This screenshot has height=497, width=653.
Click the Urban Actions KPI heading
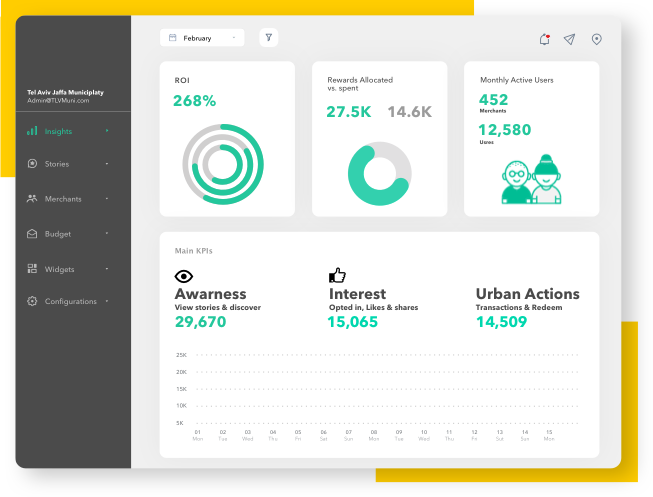click(x=527, y=294)
